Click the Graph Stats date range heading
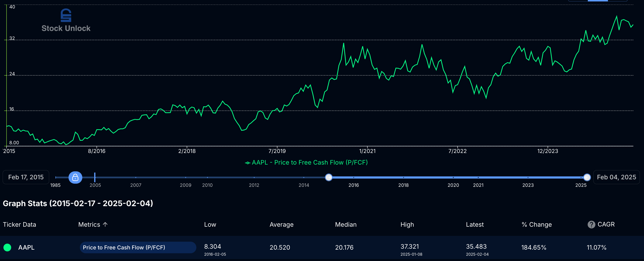This screenshot has width=644, height=261. pyautogui.click(x=78, y=203)
